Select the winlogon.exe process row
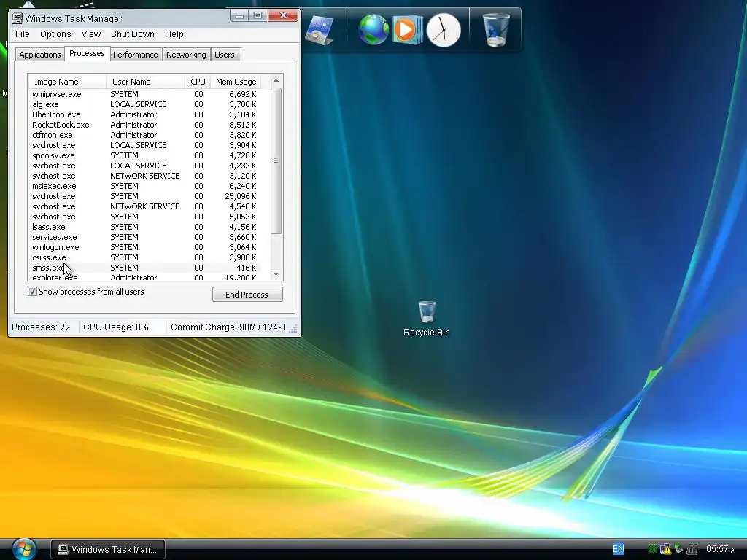747x560 pixels. pos(145,247)
